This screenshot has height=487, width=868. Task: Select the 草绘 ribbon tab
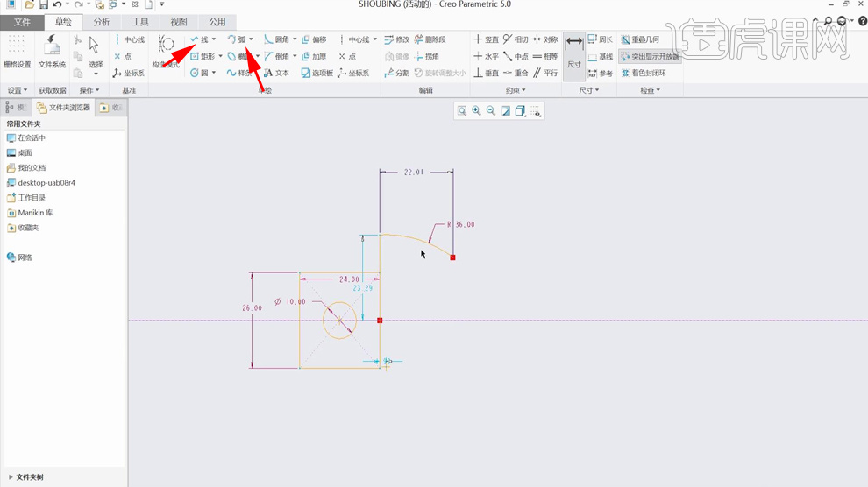[x=63, y=22]
